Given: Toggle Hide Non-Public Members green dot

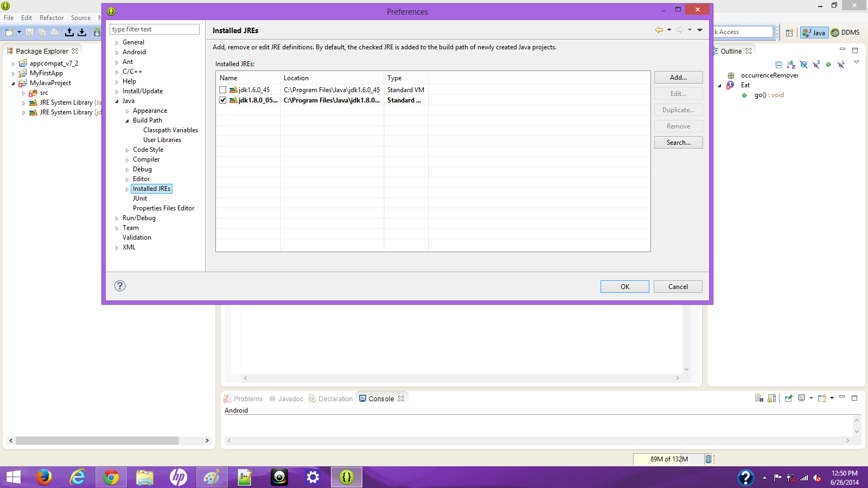Looking at the screenshot, I should pos(828,65).
